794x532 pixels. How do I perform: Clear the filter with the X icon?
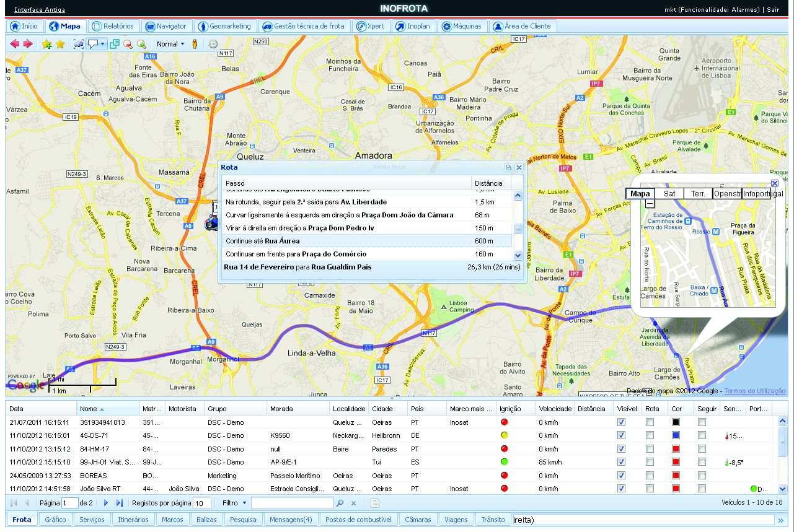(x=353, y=503)
